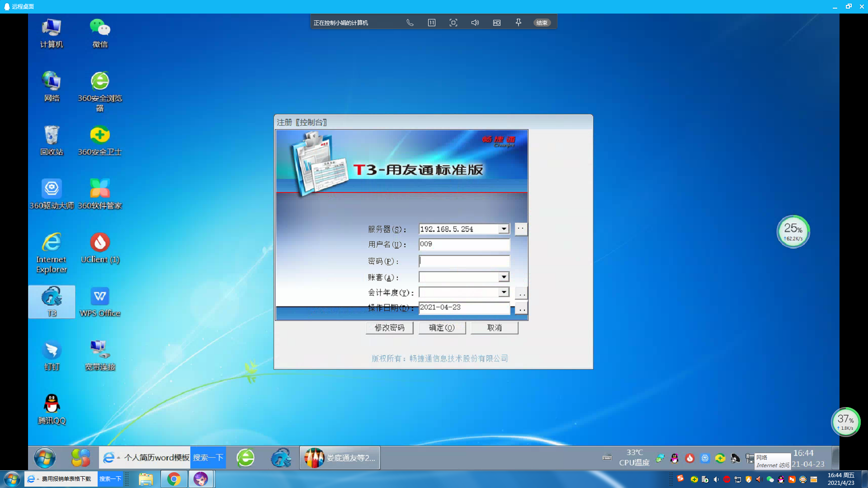
Task: Click the remote tray speaker icon
Action: (736, 458)
